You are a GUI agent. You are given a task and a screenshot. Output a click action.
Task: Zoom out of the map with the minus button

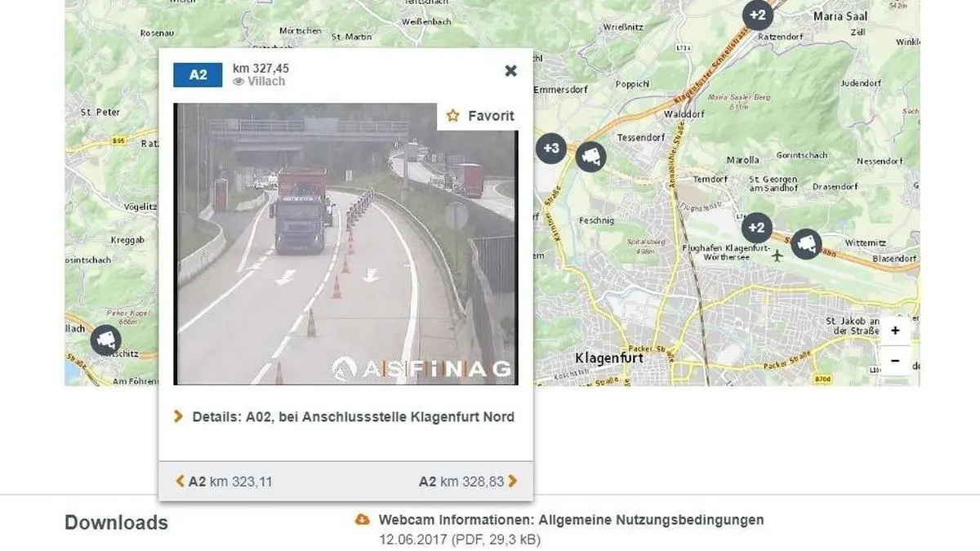click(x=895, y=360)
